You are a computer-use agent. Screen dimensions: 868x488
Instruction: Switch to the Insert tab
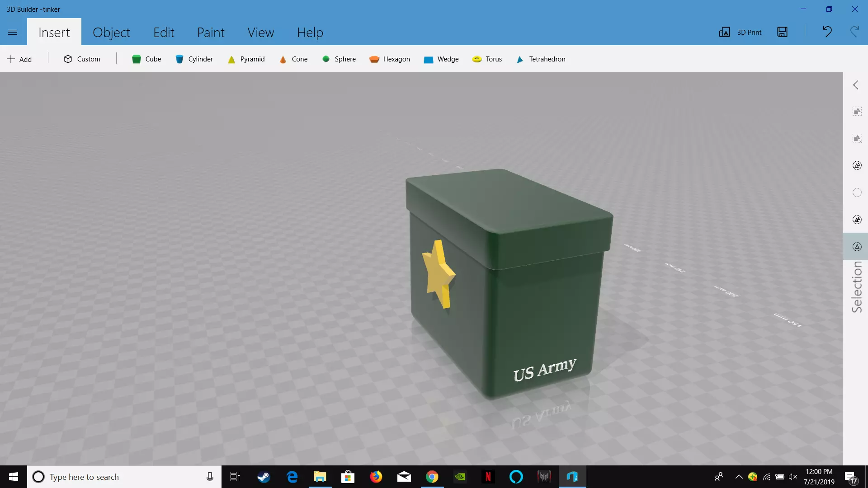pos(54,32)
